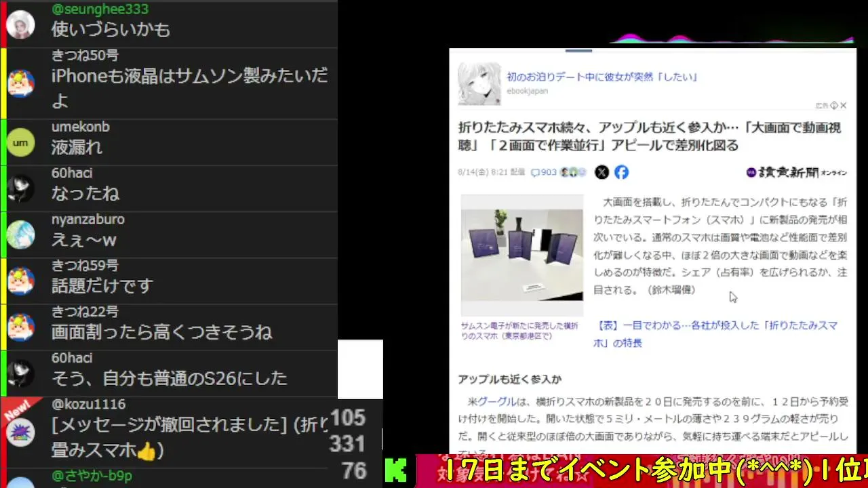Click the きつね59号 username
Image resolution: width=868 pixels, height=488 pixels.
click(x=85, y=265)
